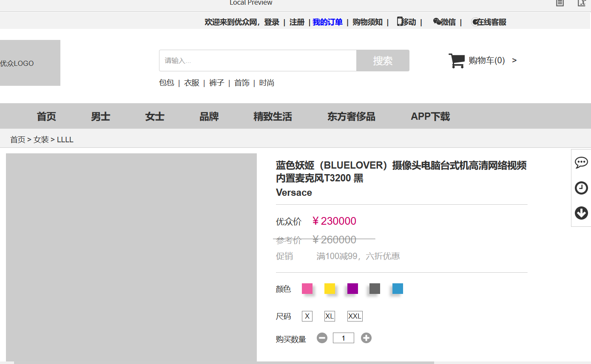Screen dimensions: 591x364
Task: Open 我的订单 my orders link
Action: pyautogui.click(x=328, y=22)
